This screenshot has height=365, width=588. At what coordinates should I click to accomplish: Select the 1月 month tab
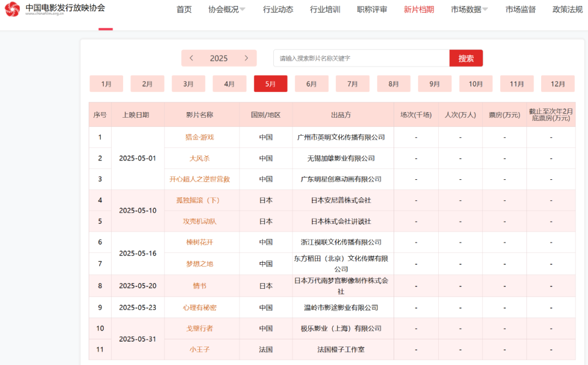coord(106,84)
